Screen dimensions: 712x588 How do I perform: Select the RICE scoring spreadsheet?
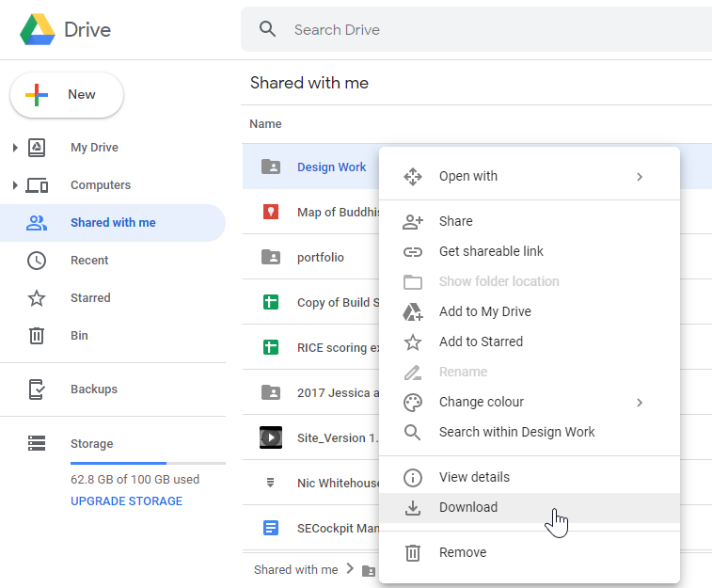click(338, 347)
